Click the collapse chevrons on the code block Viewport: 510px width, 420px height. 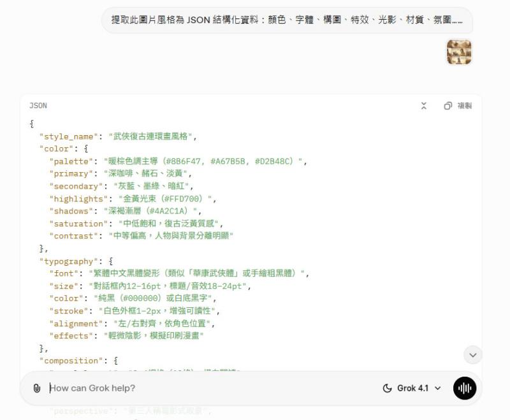[x=424, y=106]
